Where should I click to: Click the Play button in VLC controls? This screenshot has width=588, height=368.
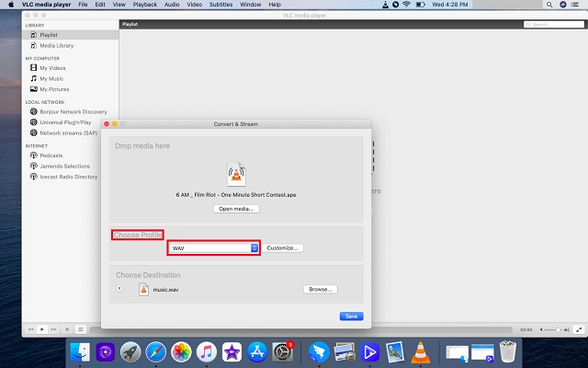point(42,329)
